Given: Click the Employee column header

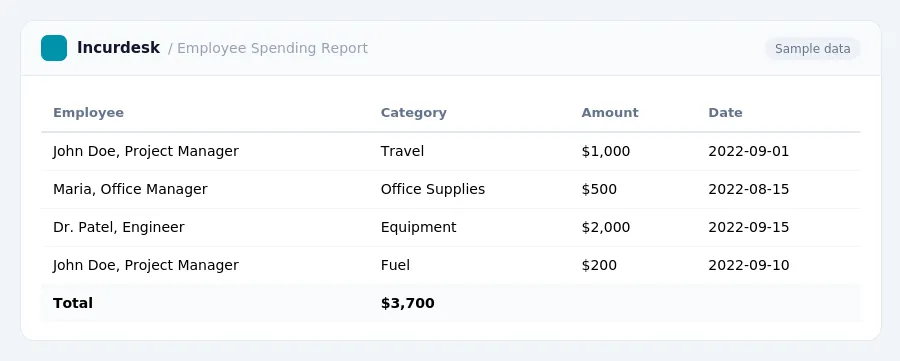Looking at the screenshot, I should tap(88, 112).
